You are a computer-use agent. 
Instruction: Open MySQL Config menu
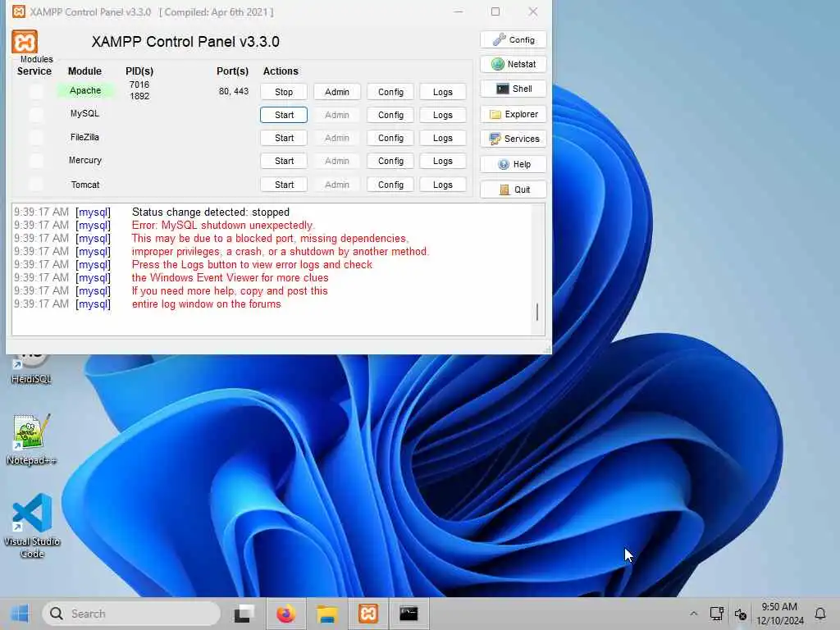pyautogui.click(x=390, y=115)
